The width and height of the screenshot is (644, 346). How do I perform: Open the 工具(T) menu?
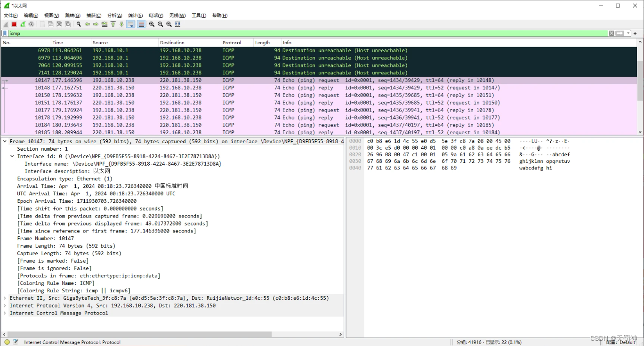[x=199, y=16]
